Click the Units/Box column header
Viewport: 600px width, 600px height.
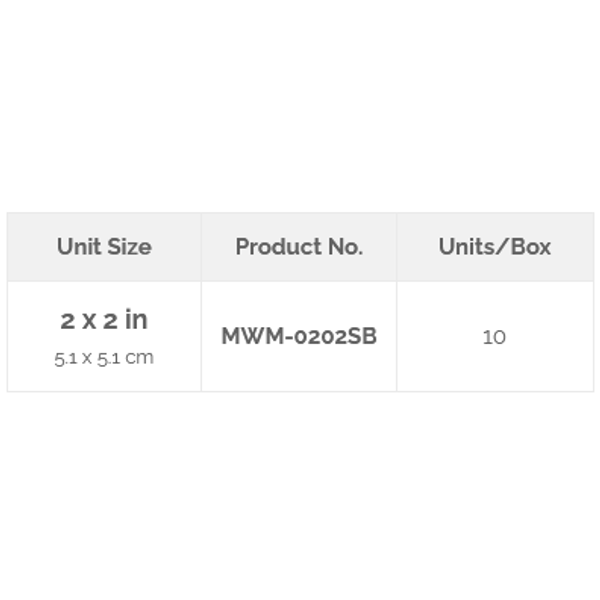pyautogui.click(x=495, y=246)
